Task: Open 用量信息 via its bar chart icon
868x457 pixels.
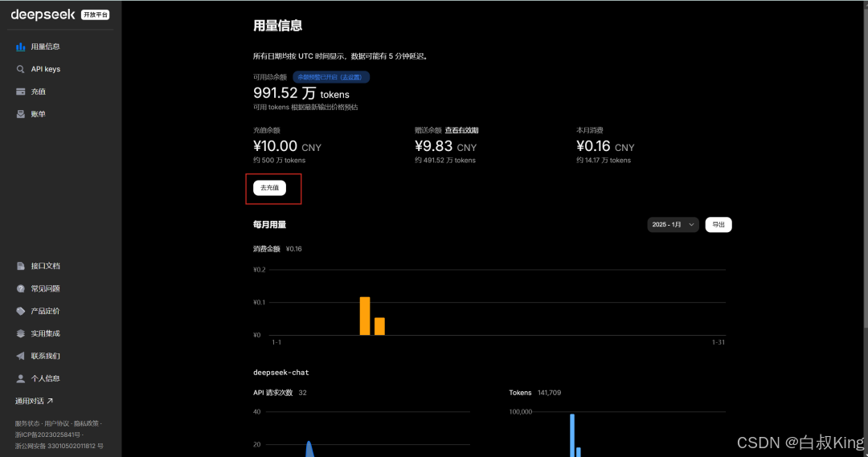Action: click(x=20, y=47)
